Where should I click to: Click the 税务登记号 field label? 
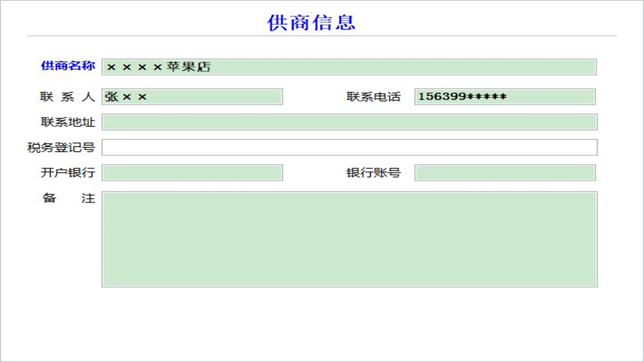point(60,147)
